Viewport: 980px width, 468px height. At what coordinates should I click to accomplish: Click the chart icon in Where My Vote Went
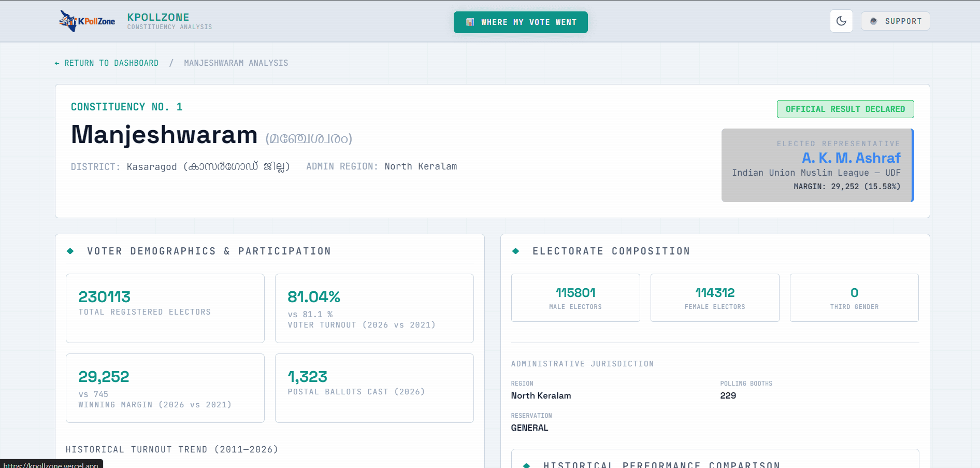470,22
